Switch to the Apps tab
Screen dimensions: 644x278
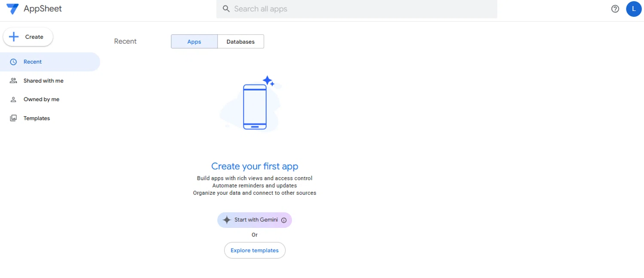coord(194,42)
